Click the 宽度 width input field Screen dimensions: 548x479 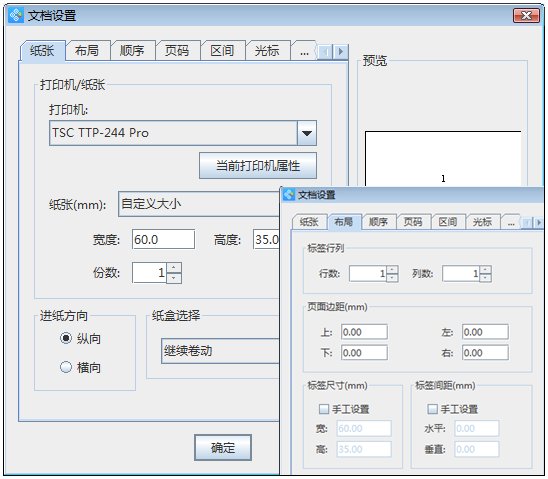[x=164, y=239]
